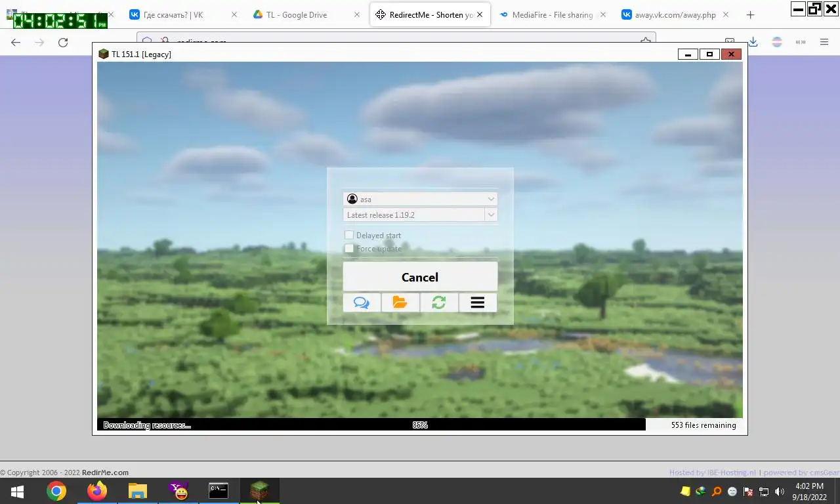Close the away.vk.com tab
The width and height of the screenshot is (840, 504).
click(726, 14)
